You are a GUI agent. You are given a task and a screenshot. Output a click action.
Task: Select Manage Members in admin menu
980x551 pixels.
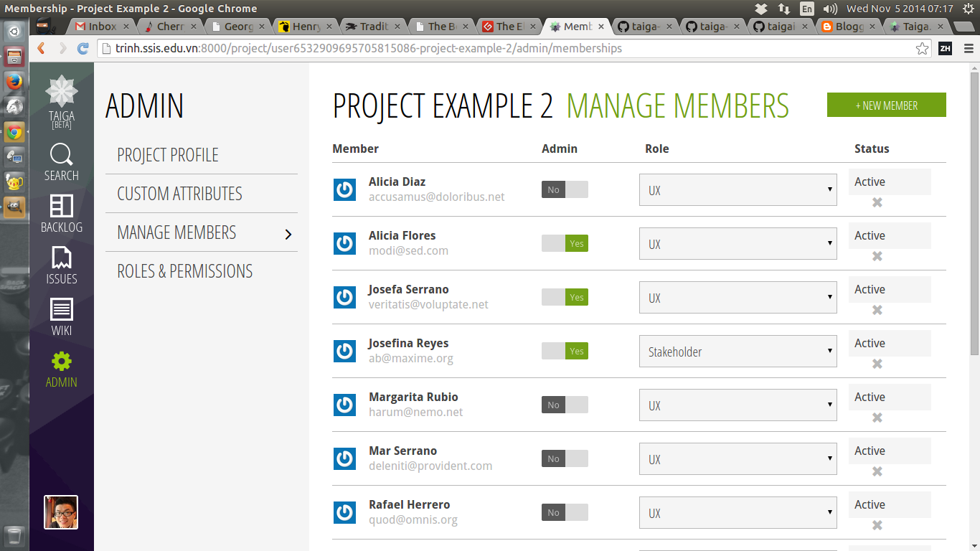pyautogui.click(x=176, y=232)
